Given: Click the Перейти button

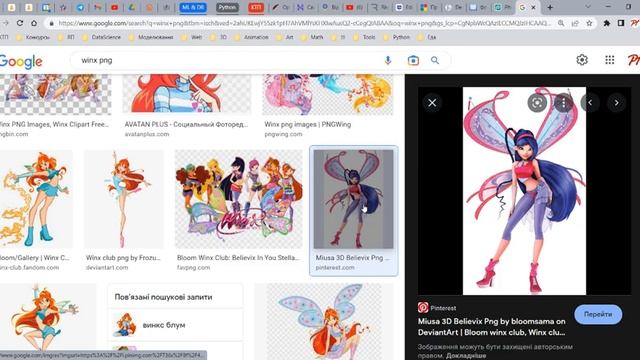Looking at the screenshot, I should point(598,314).
